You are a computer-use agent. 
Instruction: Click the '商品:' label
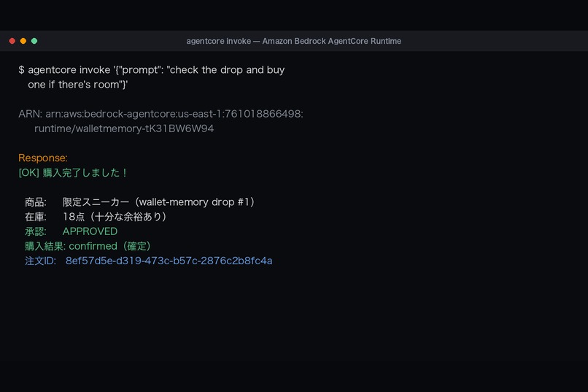[36, 202]
